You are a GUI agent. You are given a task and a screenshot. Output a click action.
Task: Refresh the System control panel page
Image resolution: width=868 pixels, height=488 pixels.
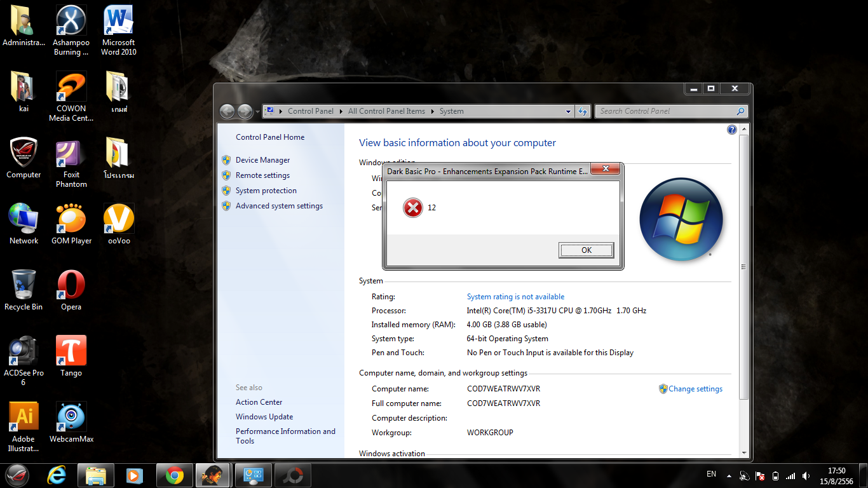(x=583, y=111)
